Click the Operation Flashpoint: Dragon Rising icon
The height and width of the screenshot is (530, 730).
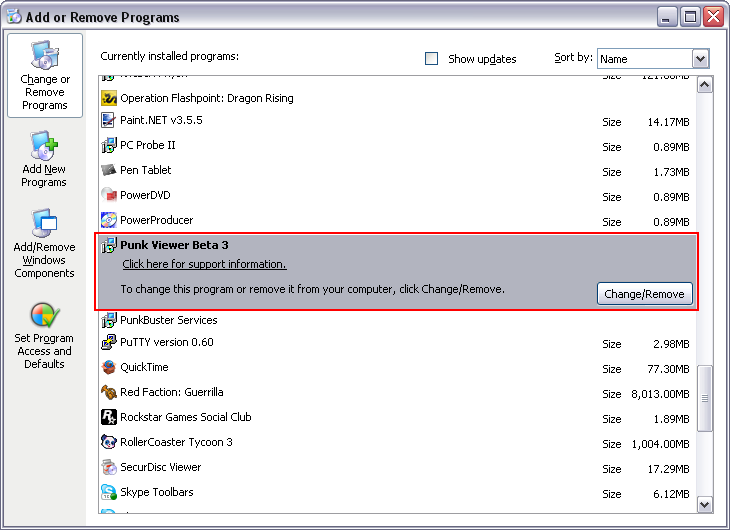pyautogui.click(x=109, y=98)
